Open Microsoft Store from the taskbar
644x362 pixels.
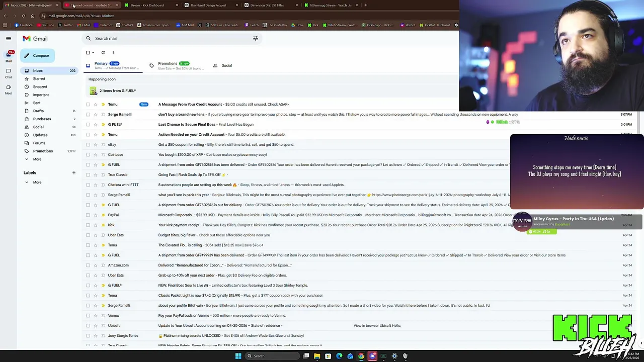[x=328, y=356]
